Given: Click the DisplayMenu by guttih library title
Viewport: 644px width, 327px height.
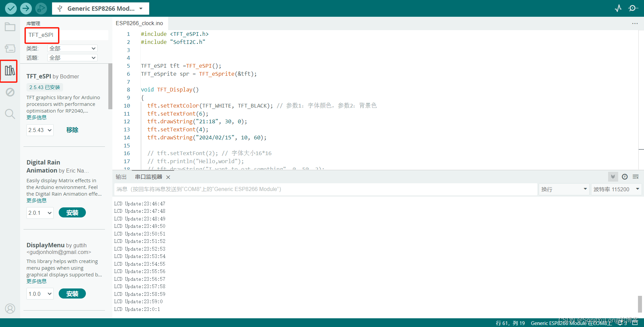Looking at the screenshot, I should 56,245.
